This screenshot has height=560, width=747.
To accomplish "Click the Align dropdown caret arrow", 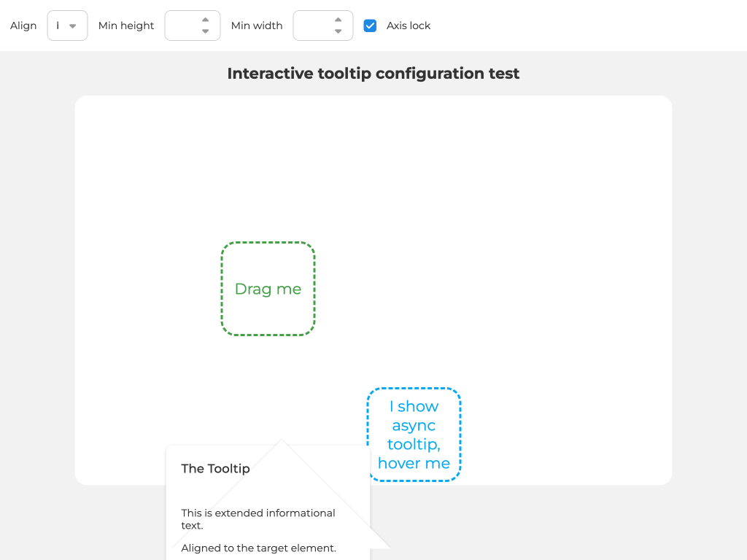I will (x=73, y=26).
